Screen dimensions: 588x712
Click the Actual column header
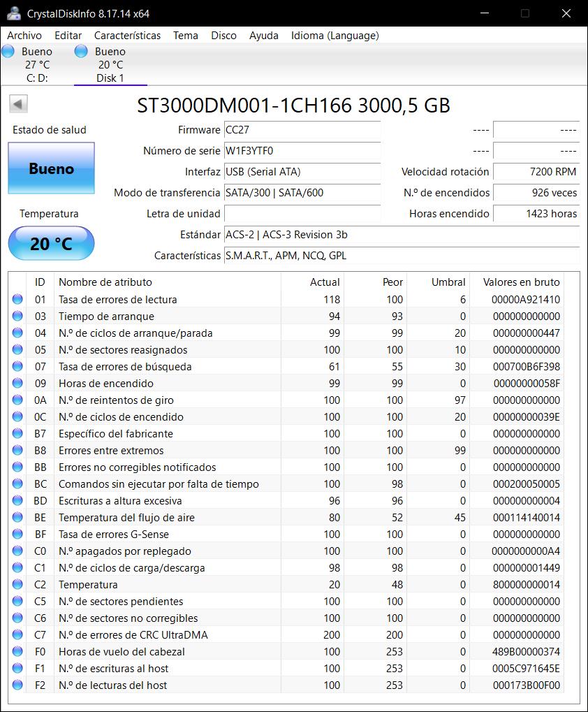[313, 282]
